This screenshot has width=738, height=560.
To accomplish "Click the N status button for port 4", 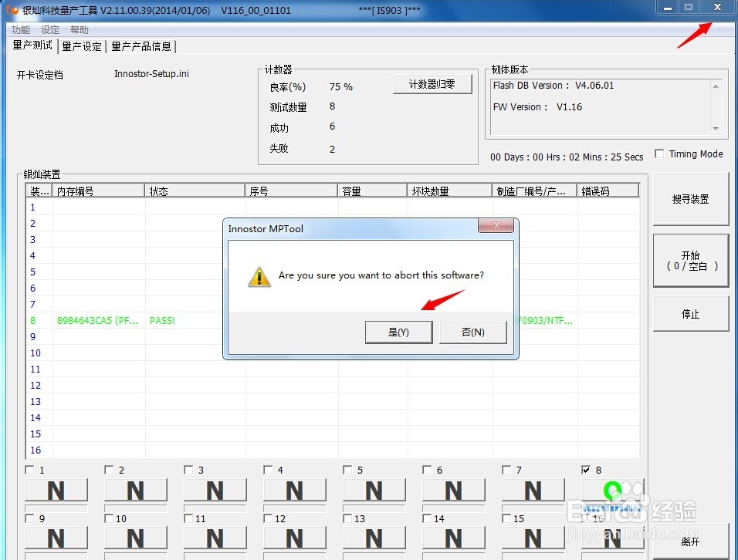I will point(295,491).
